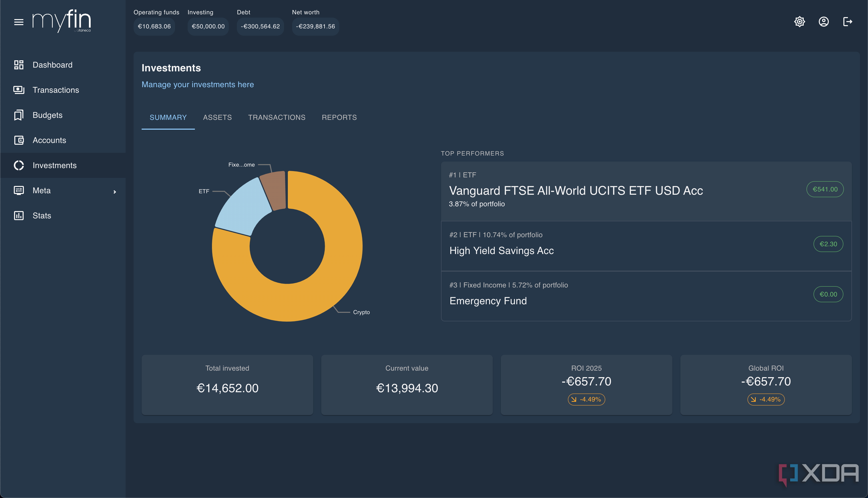The width and height of the screenshot is (868, 498).
Task: Click the ROI 2025 -4.49% badge
Action: [x=586, y=400]
